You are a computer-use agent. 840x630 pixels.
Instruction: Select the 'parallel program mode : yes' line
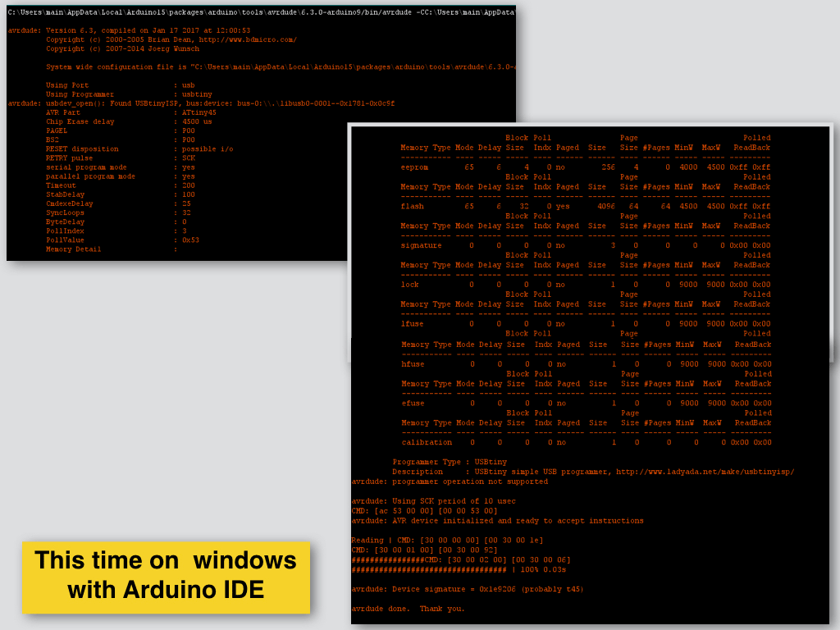[121, 176]
